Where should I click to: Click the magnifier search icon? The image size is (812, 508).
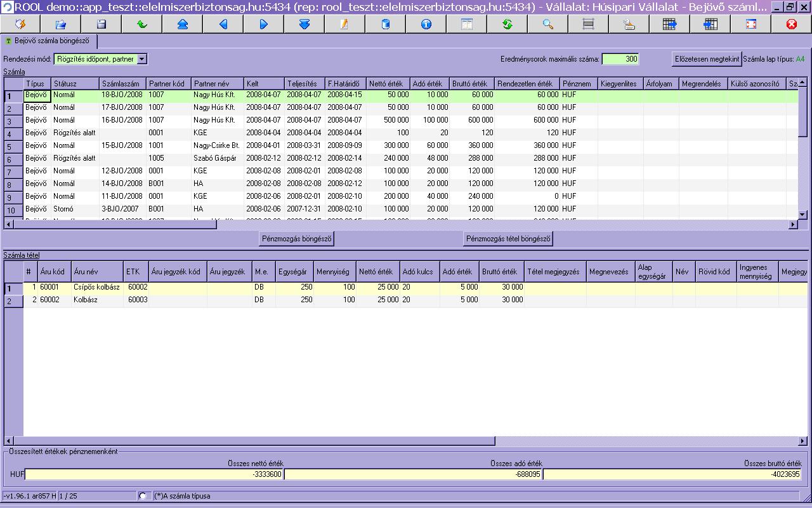click(548, 24)
